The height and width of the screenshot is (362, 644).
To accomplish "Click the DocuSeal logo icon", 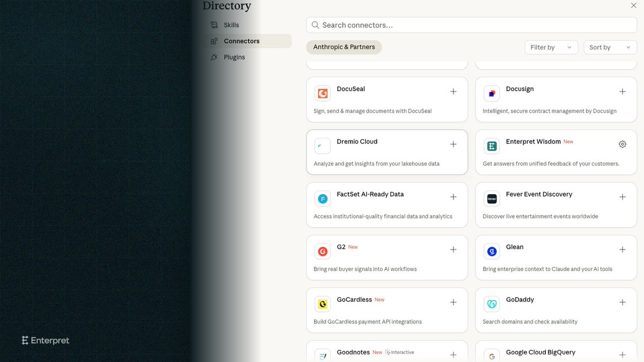I will pyautogui.click(x=323, y=93).
